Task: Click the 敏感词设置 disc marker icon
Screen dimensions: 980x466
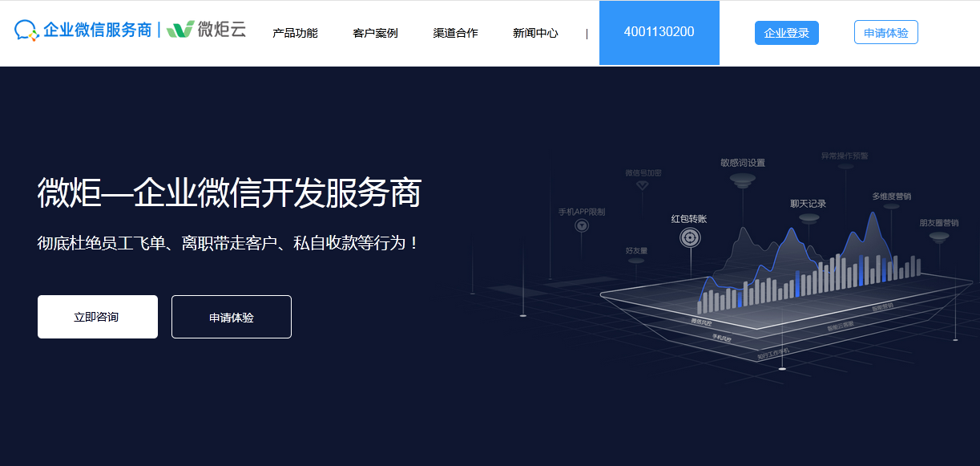Action: (742, 179)
